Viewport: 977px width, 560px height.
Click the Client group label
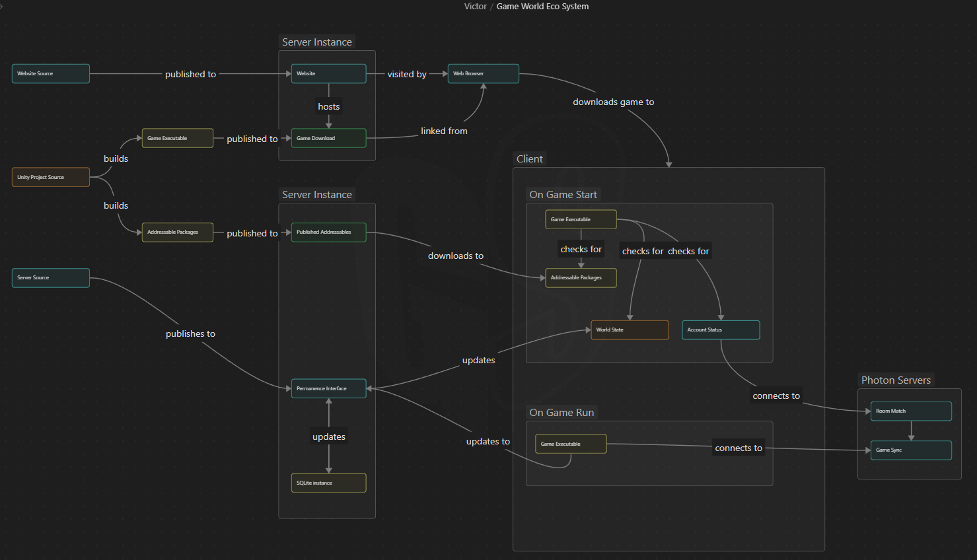click(530, 159)
